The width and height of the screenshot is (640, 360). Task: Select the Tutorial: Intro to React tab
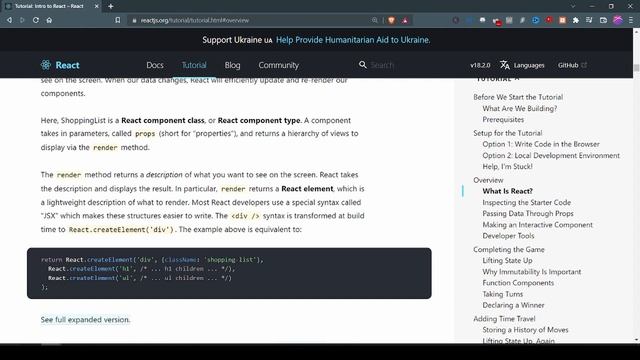(49, 6)
